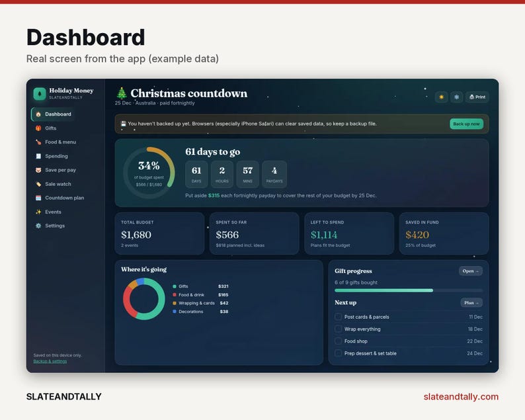Check off Wrap everything task
This screenshot has width=525, height=420.
pyautogui.click(x=338, y=329)
